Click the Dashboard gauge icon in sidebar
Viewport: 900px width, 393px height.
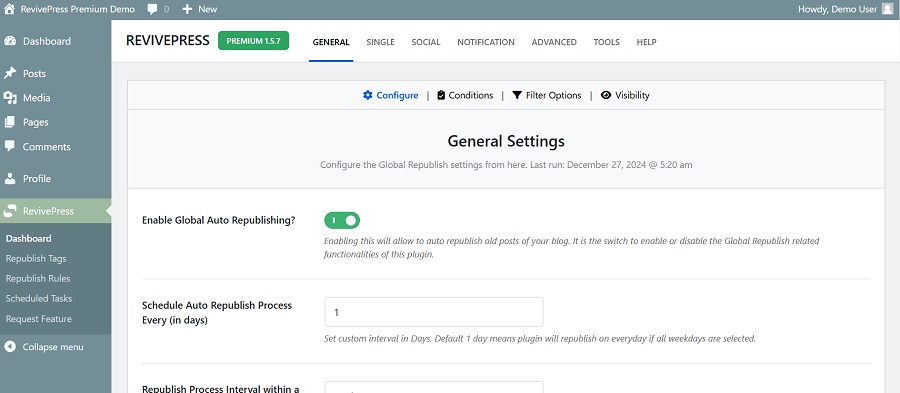coord(10,41)
